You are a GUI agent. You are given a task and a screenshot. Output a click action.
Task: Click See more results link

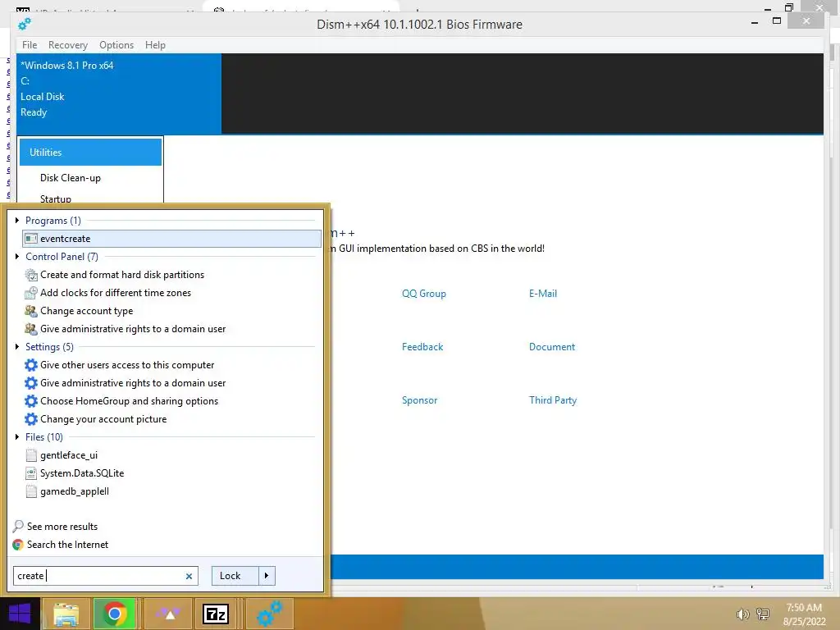pos(62,527)
